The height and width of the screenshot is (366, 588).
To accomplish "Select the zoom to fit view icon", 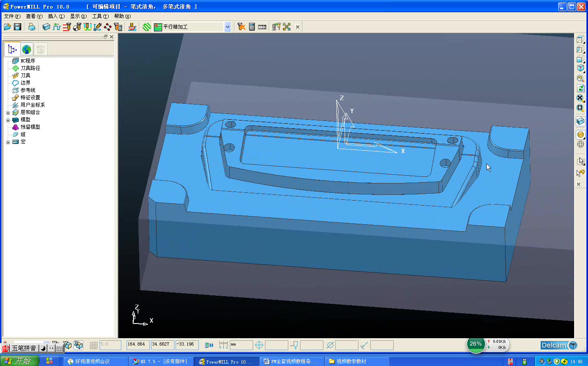I will pos(580,98).
